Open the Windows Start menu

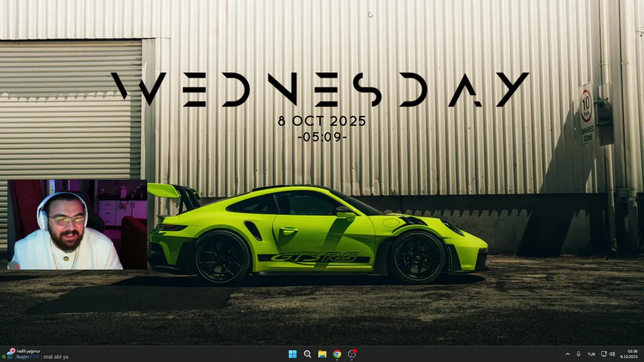pyautogui.click(x=292, y=354)
